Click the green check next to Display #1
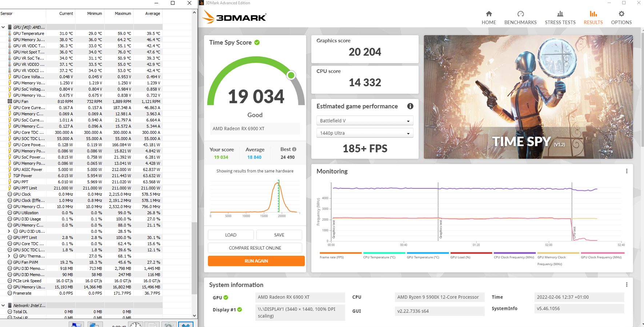The width and height of the screenshot is (644, 327). click(240, 310)
